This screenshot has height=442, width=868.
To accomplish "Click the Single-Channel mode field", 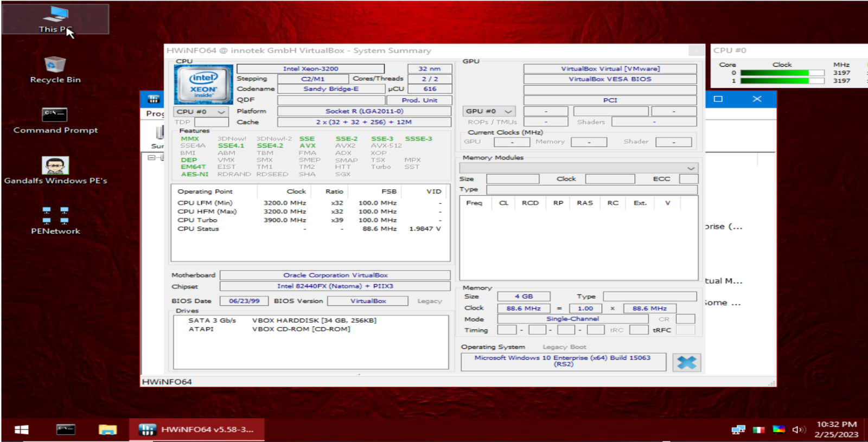I will click(572, 319).
